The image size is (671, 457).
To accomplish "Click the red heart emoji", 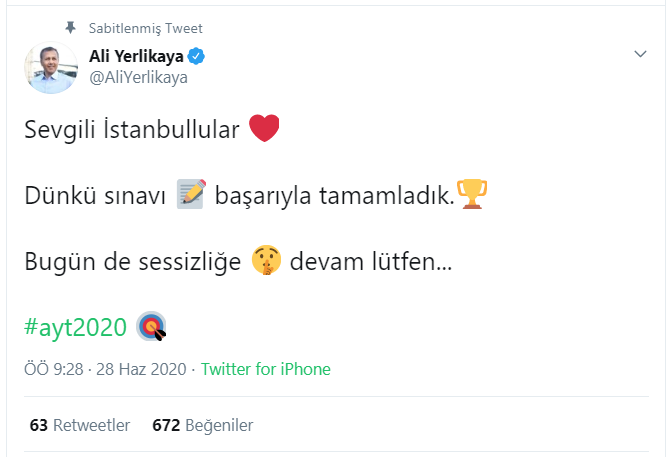I will (262, 130).
